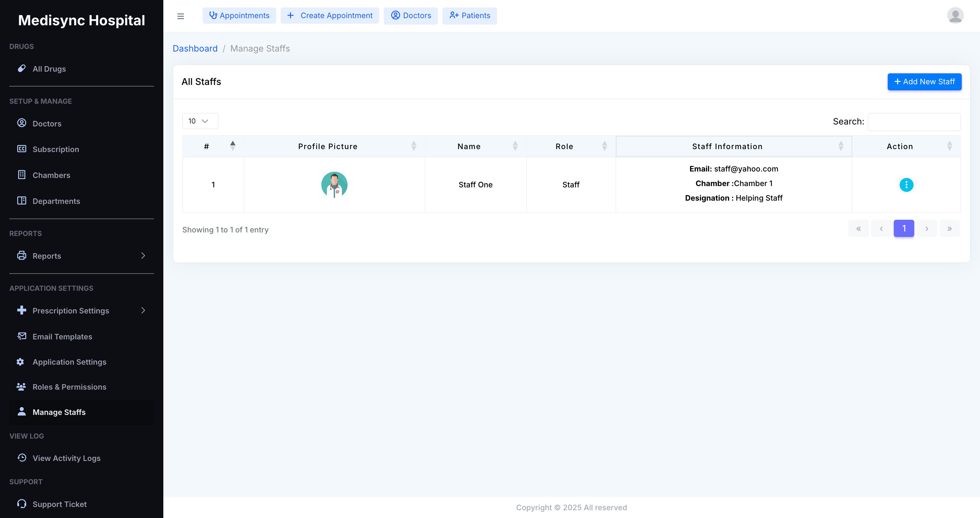Open the Chambers menu item
Image resolution: width=980 pixels, height=518 pixels.
[x=51, y=175]
